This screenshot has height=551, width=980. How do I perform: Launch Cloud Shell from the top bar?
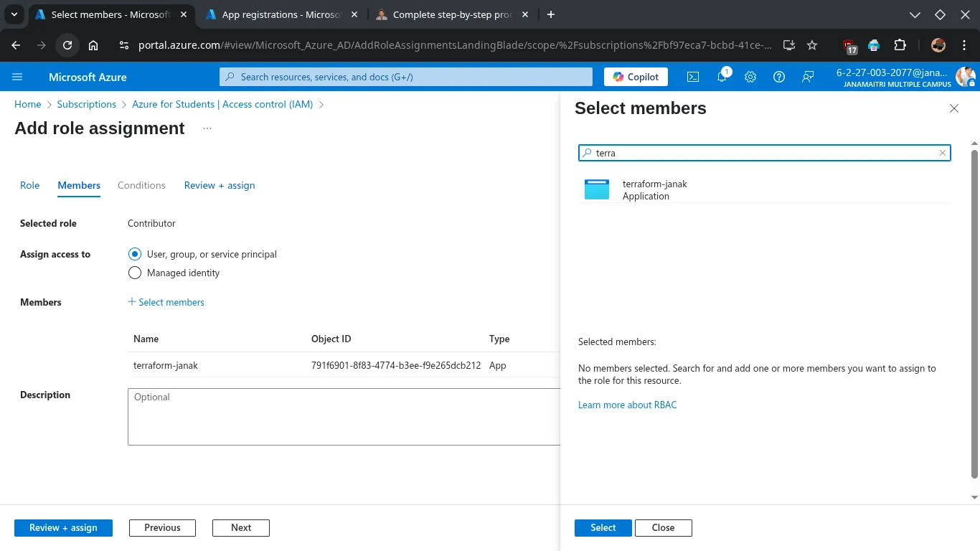tap(693, 77)
